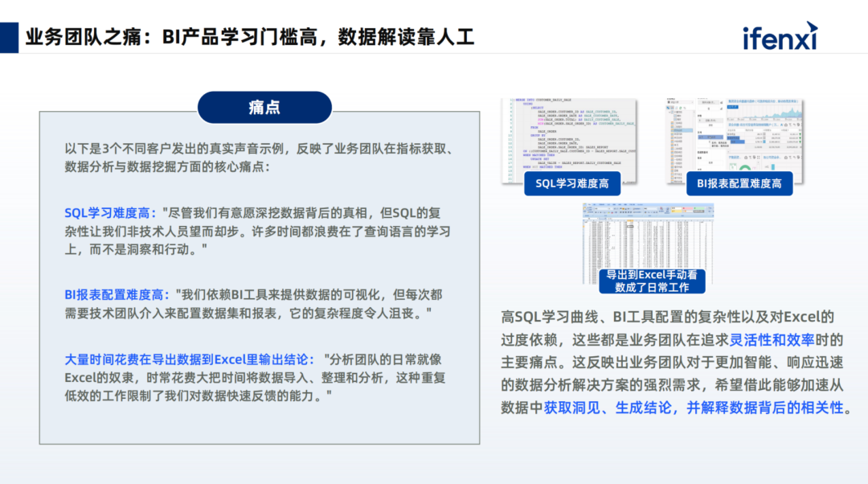Click the 导出到Excel手动看数成了日常工作 label
868x484 pixels.
[652, 281]
